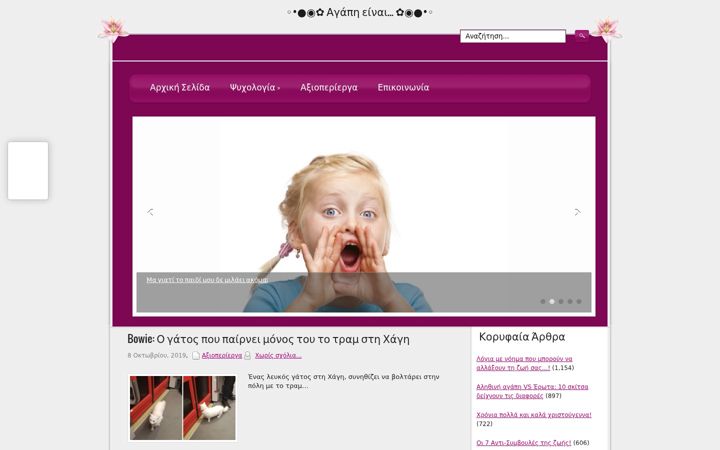Select the fourth slider pagination dot
Viewport: 720px width, 450px height.
point(570,301)
